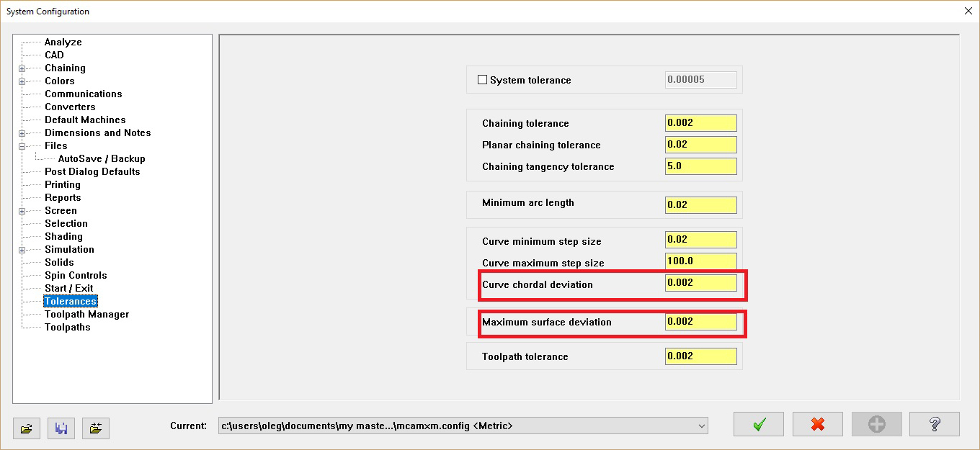This screenshot has width=980, height=450.
Task: Cancel changes with the red X button
Action: (818, 424)
